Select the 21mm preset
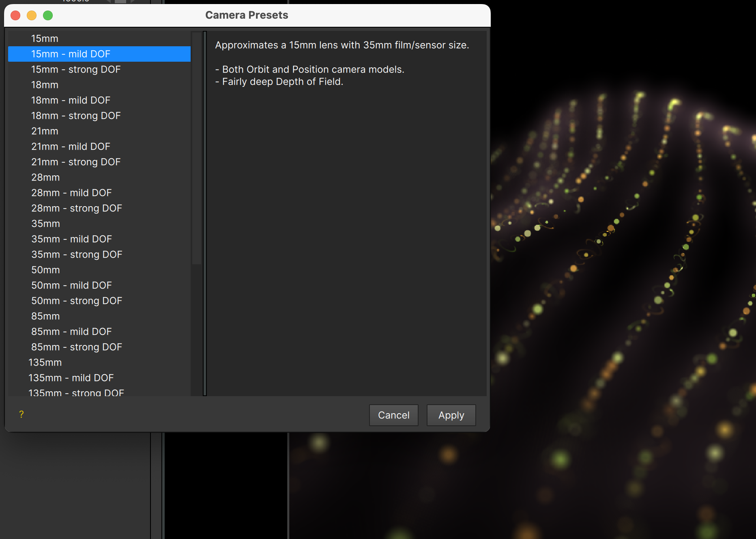The width and height of the screenshot is (756, 539). coord(99,131)
